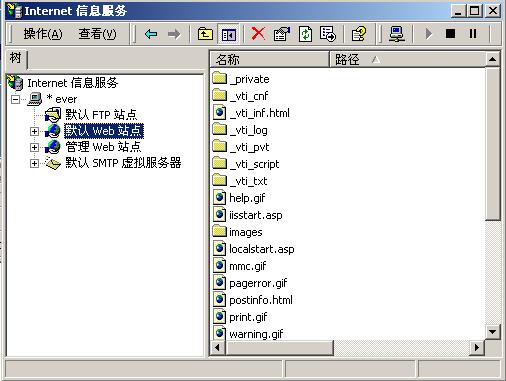
Task: Go back with the left arrow toolbar icon
Action: coord(151,34)
